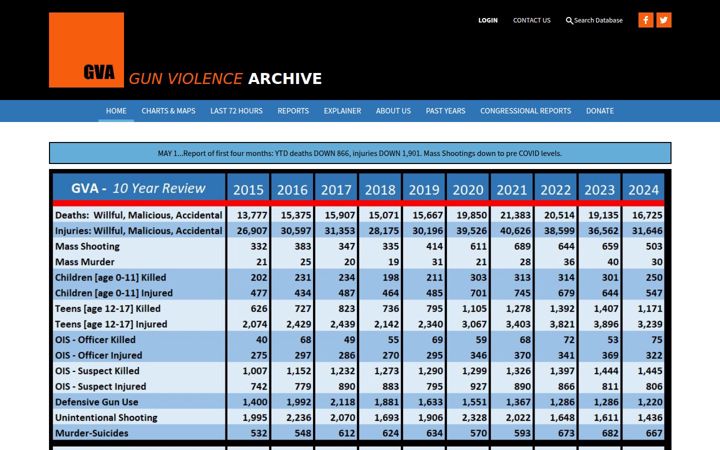This screenshot has width=720, height=450.
Task: Open the CONGRESSIONAL REPORTS menu item
Action: point(526,111)
